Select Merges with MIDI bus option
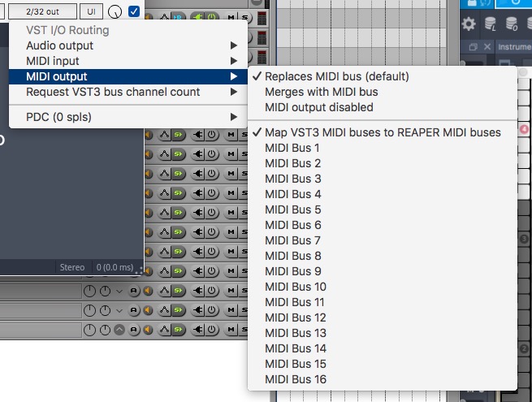The width and height of the screenshot is (532, 402). pos(383,92)
